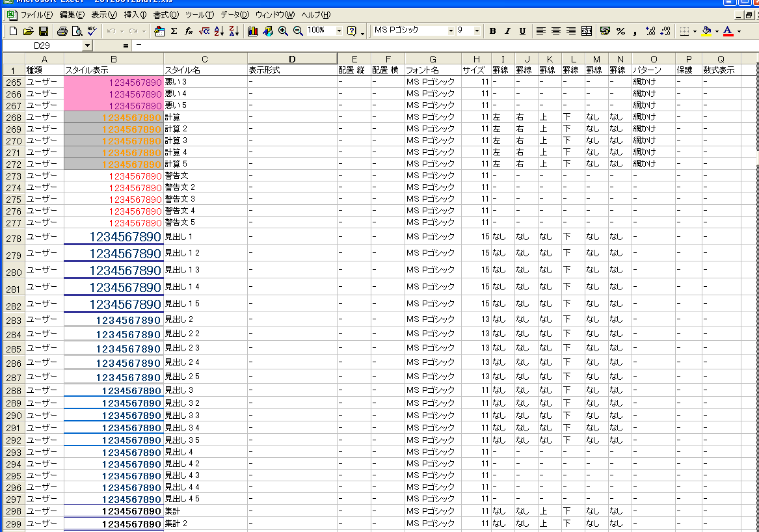Toggle Underline formatting
759x532 pixels.
tap(523, 31)
